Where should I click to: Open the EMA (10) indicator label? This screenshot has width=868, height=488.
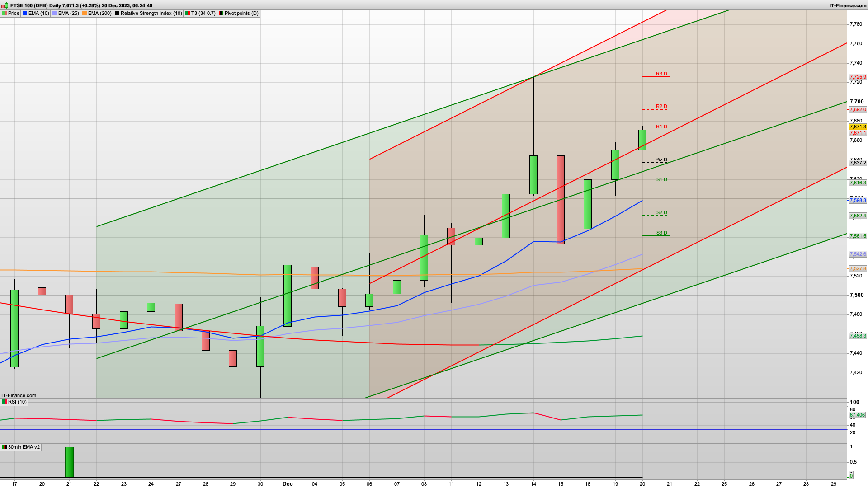point(36,13)
